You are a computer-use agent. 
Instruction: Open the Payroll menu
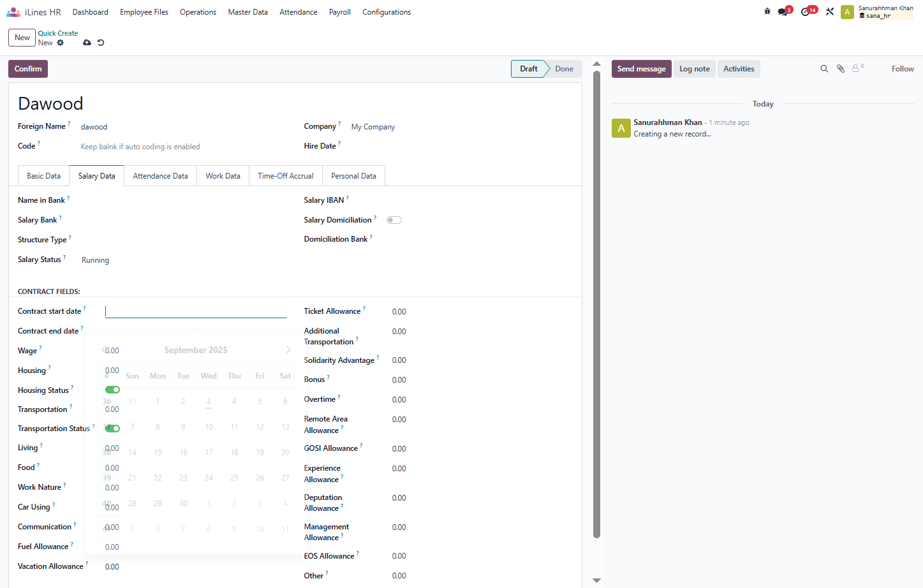tap(340, 12)
